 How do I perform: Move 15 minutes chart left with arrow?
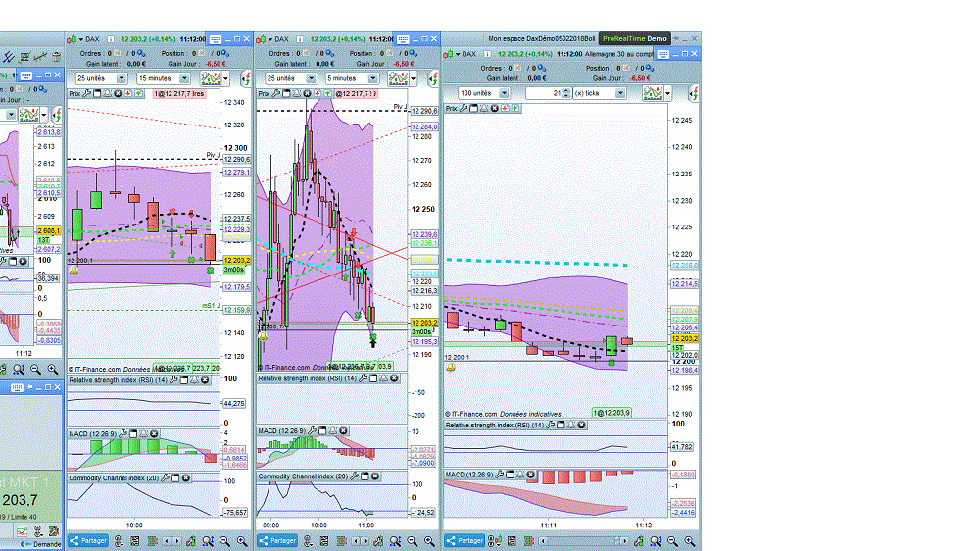point(167,541)
